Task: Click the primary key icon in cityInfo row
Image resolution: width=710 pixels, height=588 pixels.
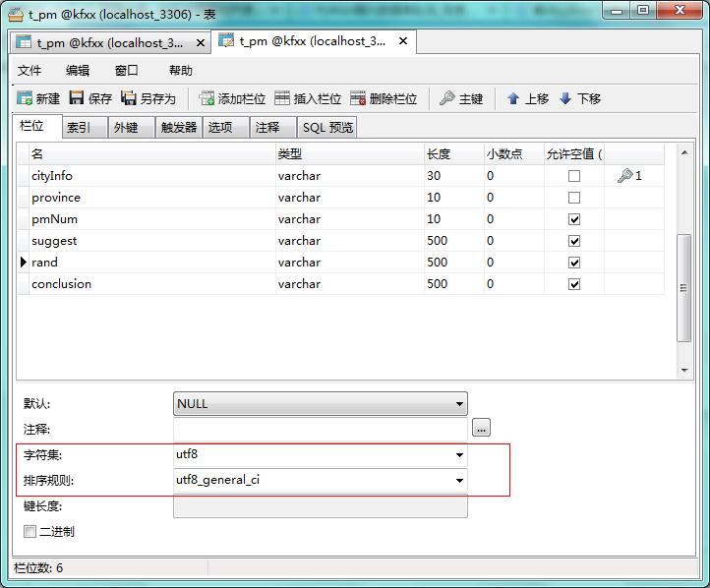Action: pos(624,176)
